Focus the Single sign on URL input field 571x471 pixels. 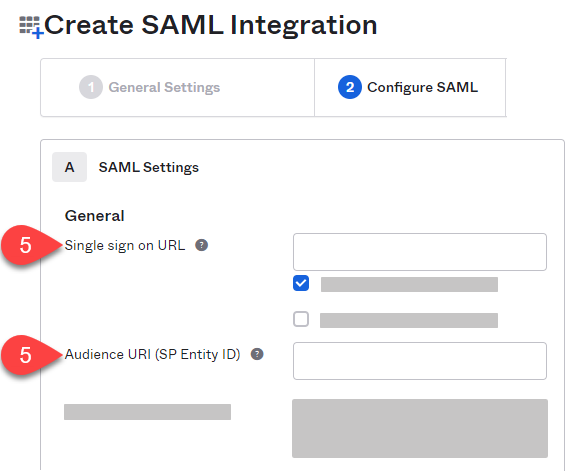click(x=420, y=252)
